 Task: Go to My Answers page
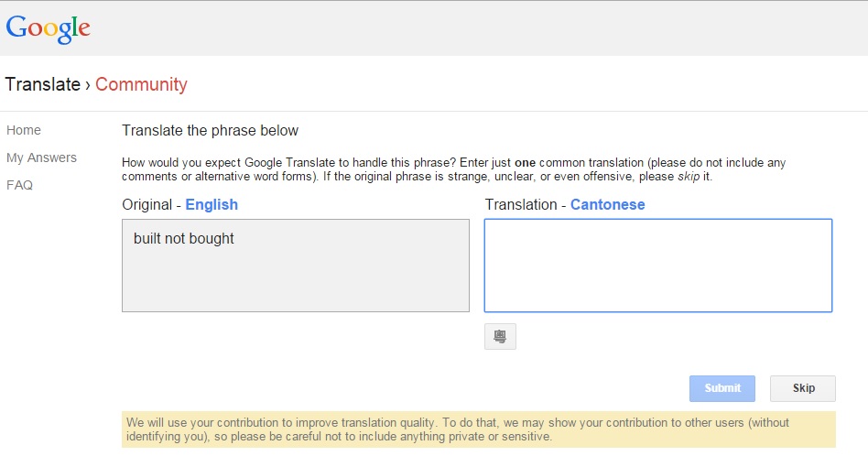click(x=41, y=157)
